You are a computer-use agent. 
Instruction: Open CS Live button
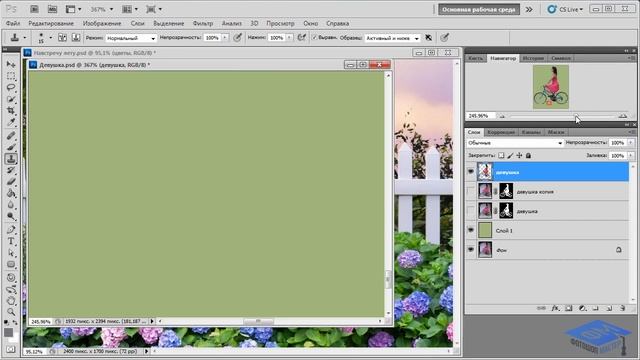click(565, 9)
